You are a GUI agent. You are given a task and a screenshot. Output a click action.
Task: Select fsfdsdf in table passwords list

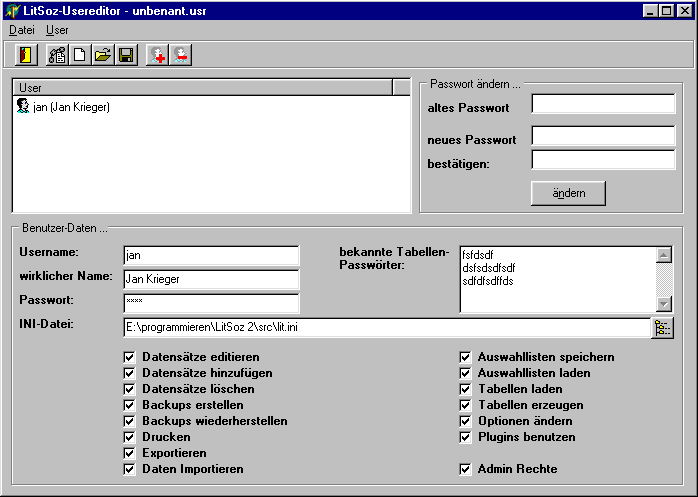478,255
